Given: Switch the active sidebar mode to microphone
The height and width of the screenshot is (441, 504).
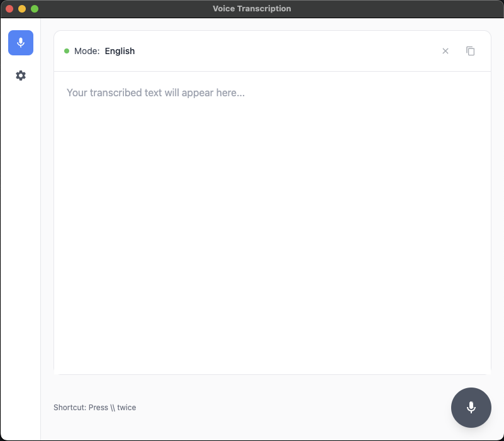Looking at the screenshot, I should click(21, 43).
